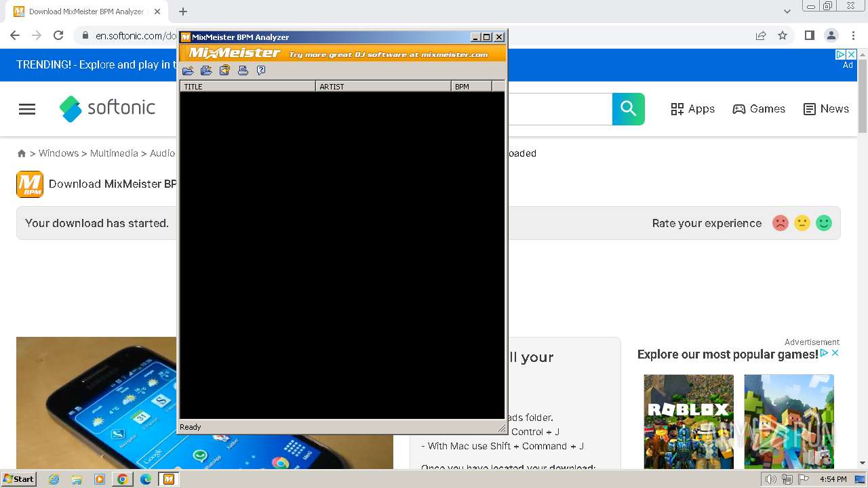The width and height of the screenshot is (868, 488).
Task: Open the Apps section on Softonic
Action: 692,108
